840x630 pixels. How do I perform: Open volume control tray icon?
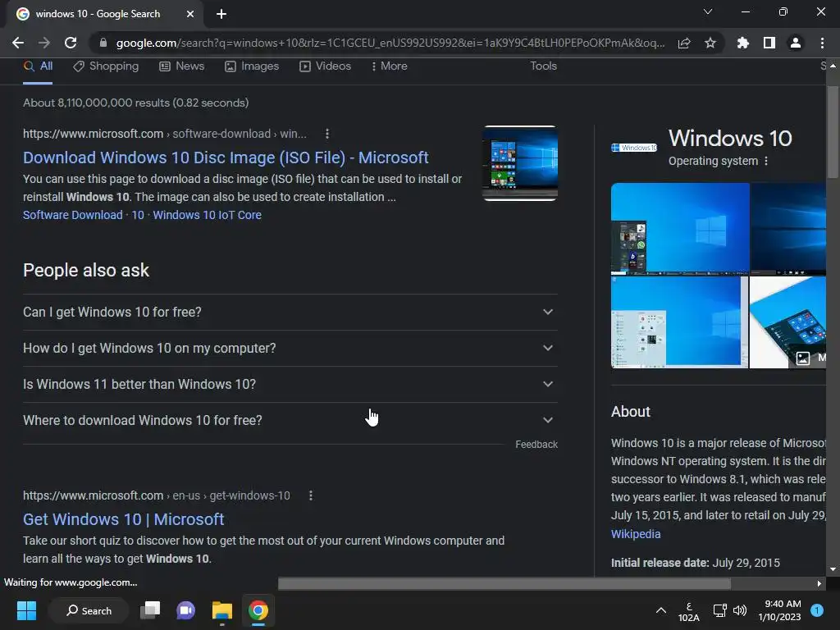click(740, 610)
